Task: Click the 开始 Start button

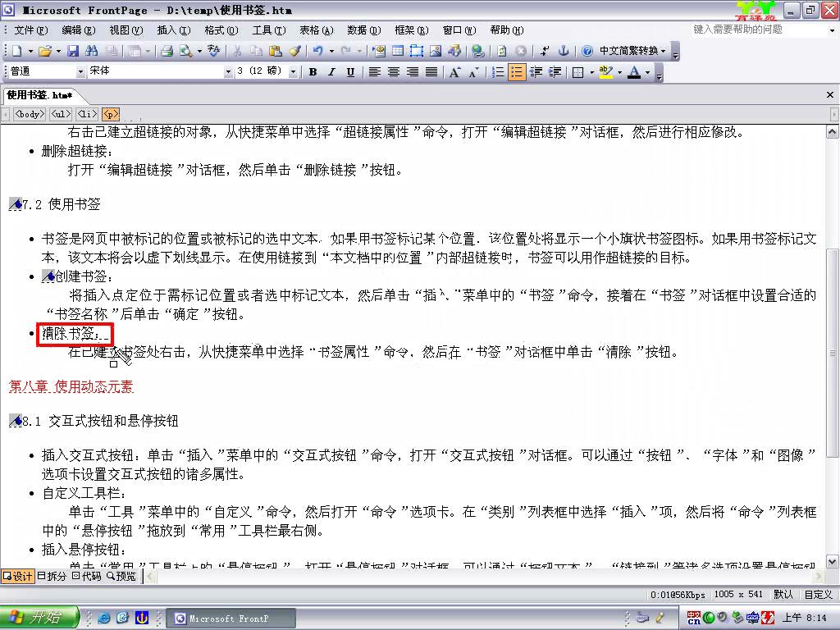Action: coord(39,618)
